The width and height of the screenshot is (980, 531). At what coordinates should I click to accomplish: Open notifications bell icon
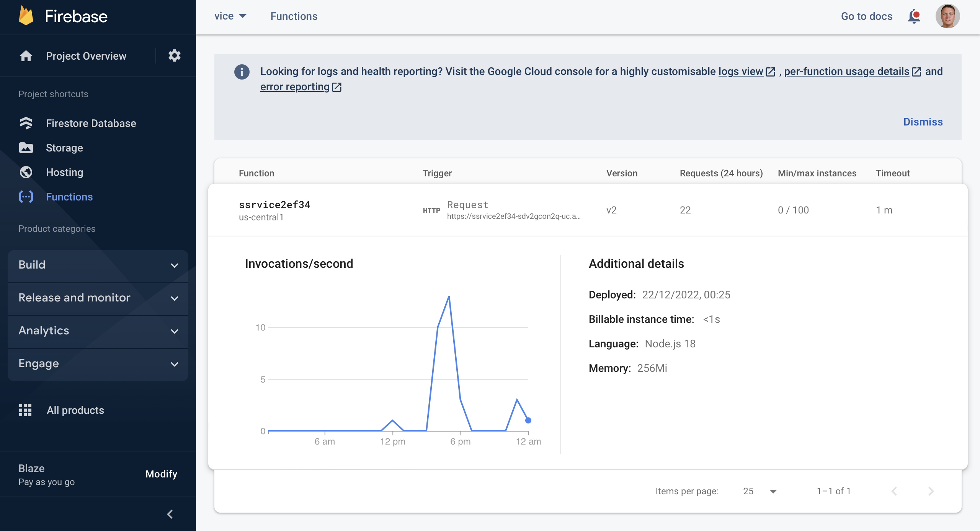(x=914, y=16)
